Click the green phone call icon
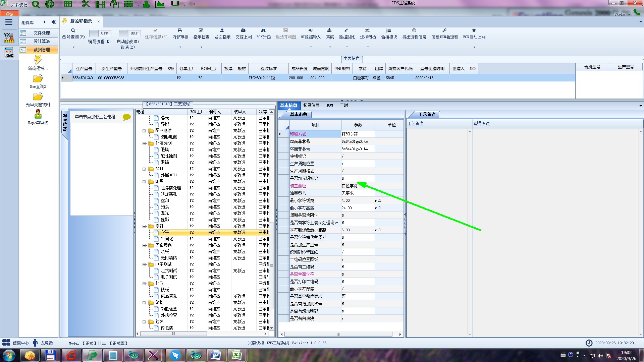 point(637,12)
